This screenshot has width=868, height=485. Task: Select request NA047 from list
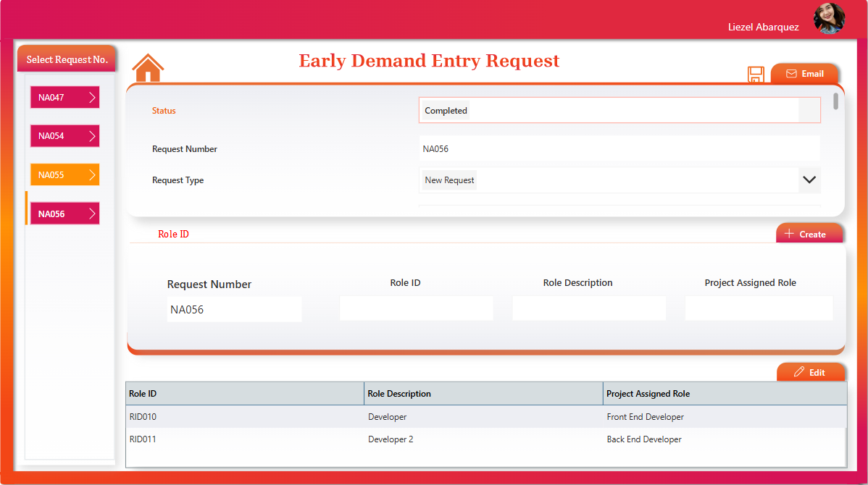[x=64, y=98]
